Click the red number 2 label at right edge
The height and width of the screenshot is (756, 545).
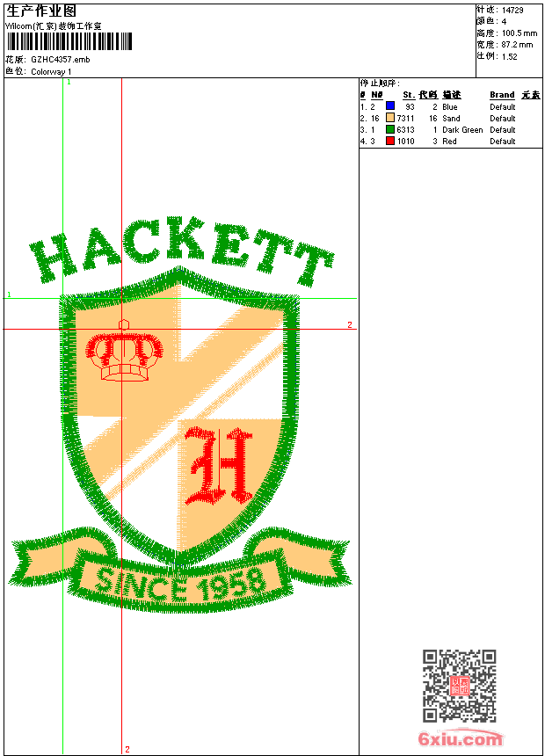[350, 325]
